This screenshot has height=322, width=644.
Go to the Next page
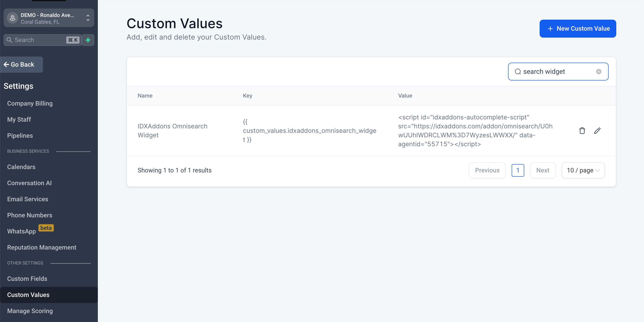[x=543, y=170]
